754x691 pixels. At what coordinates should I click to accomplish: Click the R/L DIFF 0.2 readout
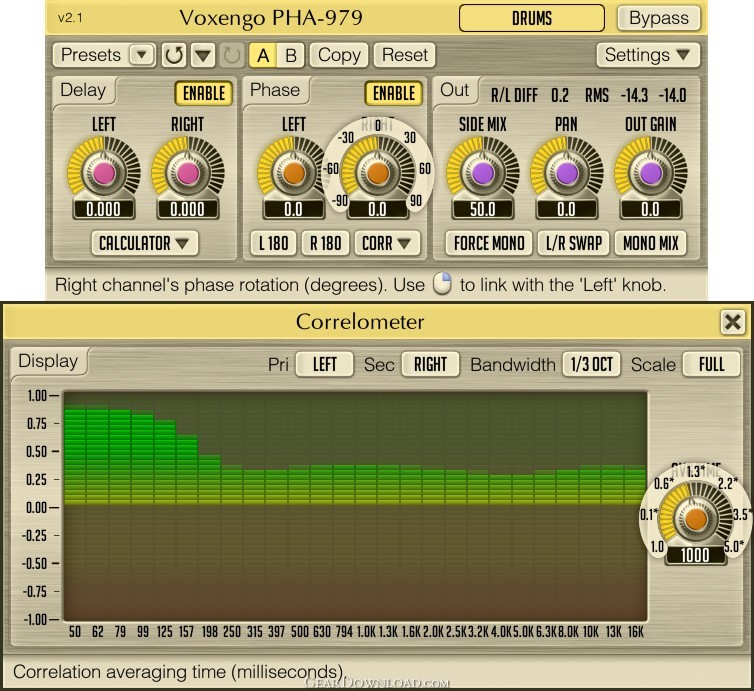click(560, 95)
